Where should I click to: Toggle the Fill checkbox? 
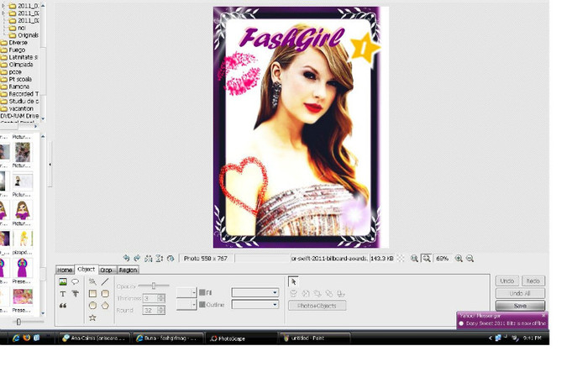pos(202,292)
